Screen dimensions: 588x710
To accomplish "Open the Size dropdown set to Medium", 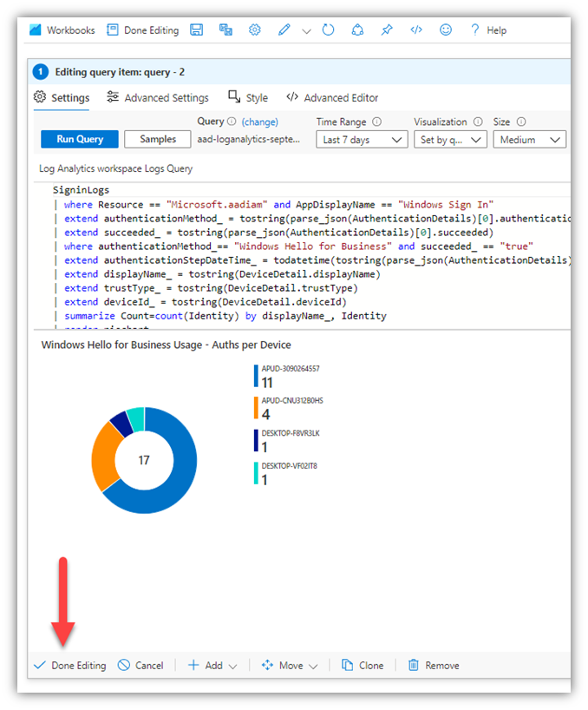I will 529,140.
